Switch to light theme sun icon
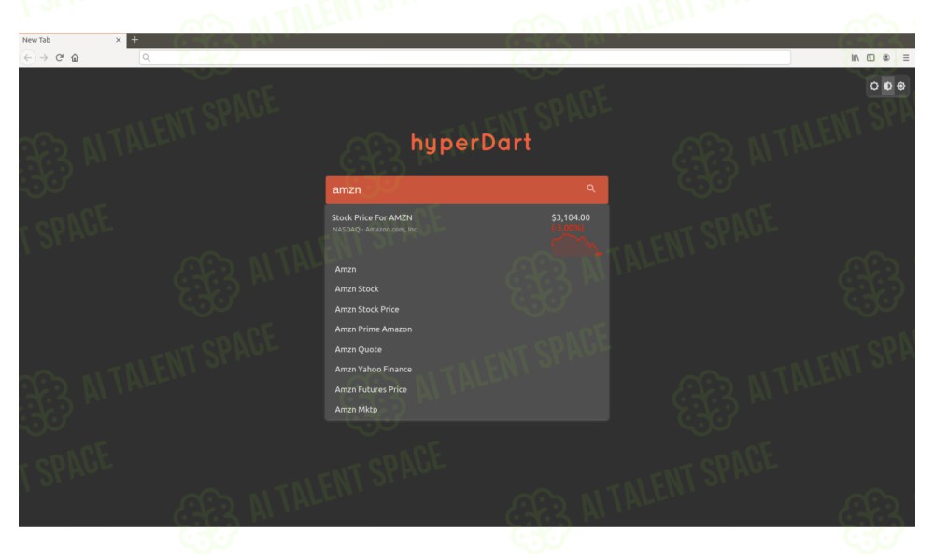The image size is (934, 560). pos(874,86)
